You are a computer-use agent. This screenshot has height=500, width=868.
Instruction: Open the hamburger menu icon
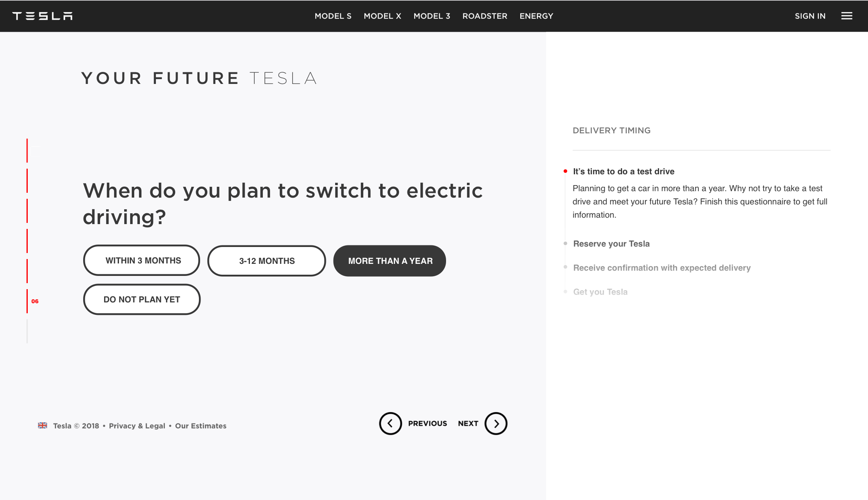[x=847, y=16]
